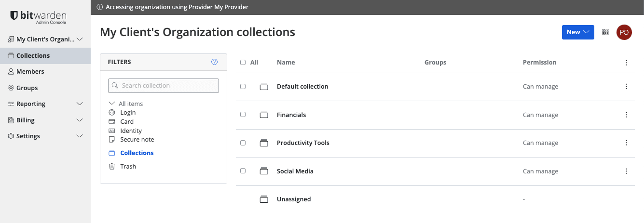Image resolution: width=644 pixels, height=223 pixels.
Task: Open options menu for Financials row
Action: [x=626, y=115]
